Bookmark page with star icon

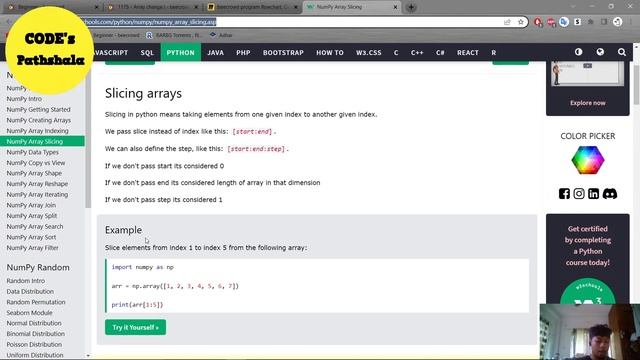coord(520,22)
